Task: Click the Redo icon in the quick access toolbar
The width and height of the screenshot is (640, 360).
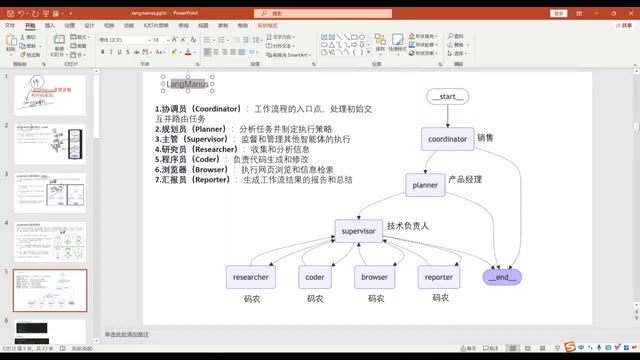Action: coord(35,13)
